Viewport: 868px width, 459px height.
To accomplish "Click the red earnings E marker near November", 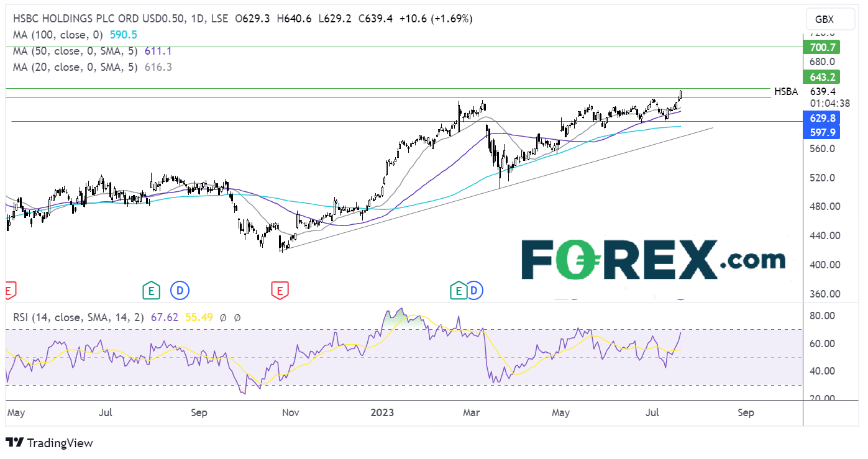I will (x=279, y=290).
